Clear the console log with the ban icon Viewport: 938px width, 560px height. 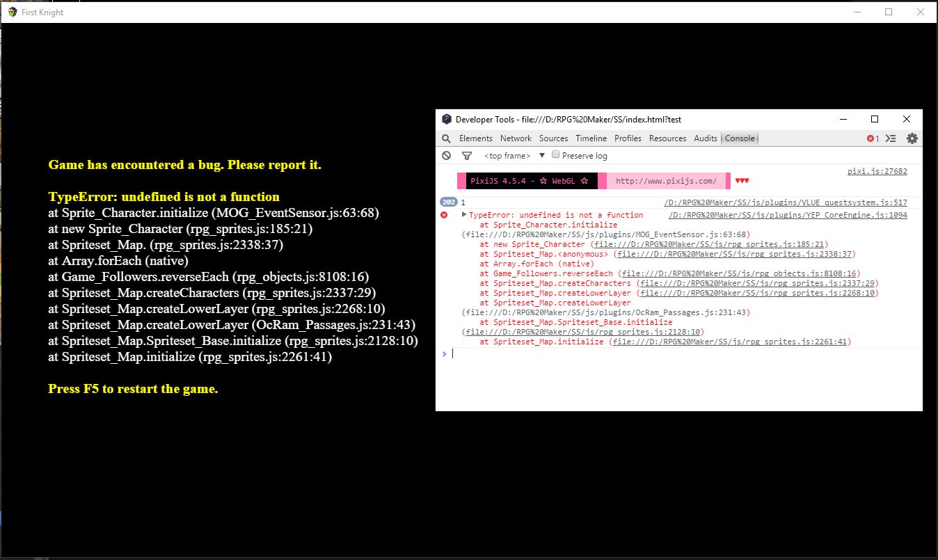pos(446,156)
